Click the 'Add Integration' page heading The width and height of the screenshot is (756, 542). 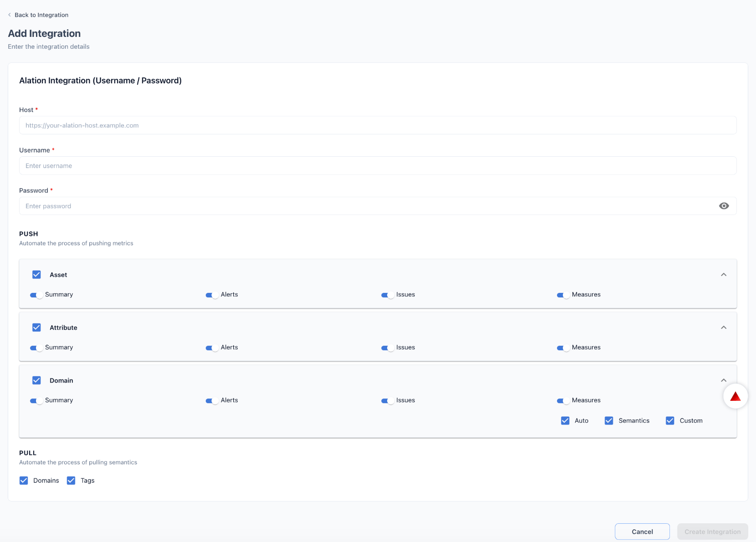click(44, 33)
